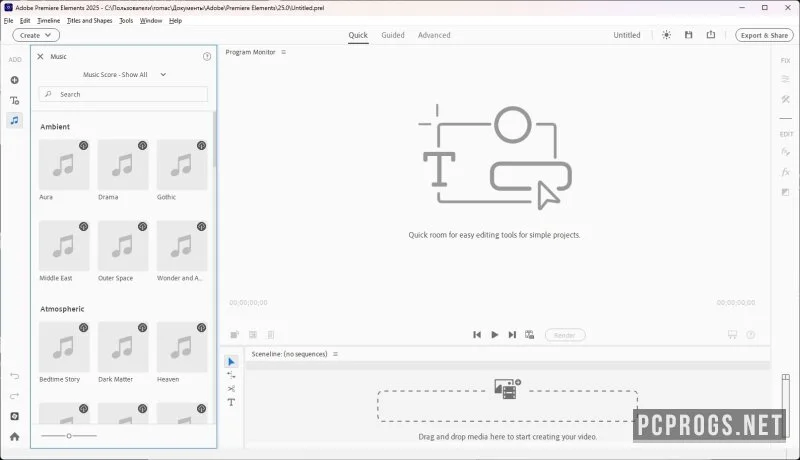Select the Dark Matter music thumbnail
The width and height of the screenshot is (800, 460).
point(123,347)
